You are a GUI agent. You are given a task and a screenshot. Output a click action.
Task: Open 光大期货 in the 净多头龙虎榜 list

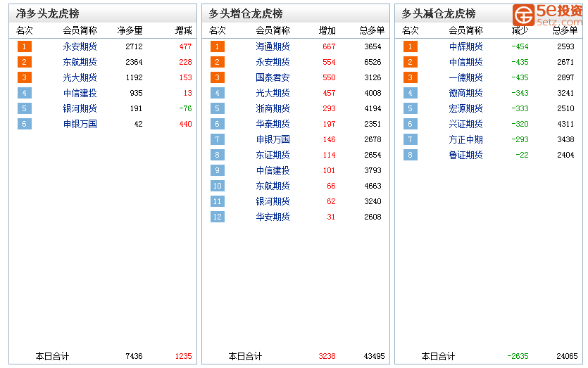point(80,77)
